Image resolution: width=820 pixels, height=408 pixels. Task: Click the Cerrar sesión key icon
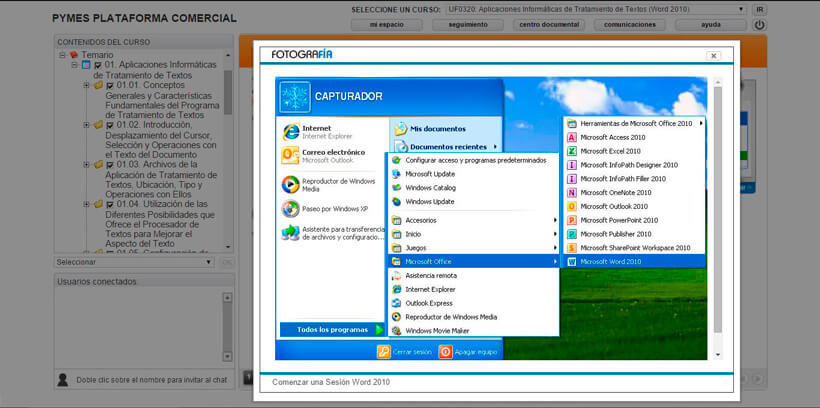click(383, 352)
